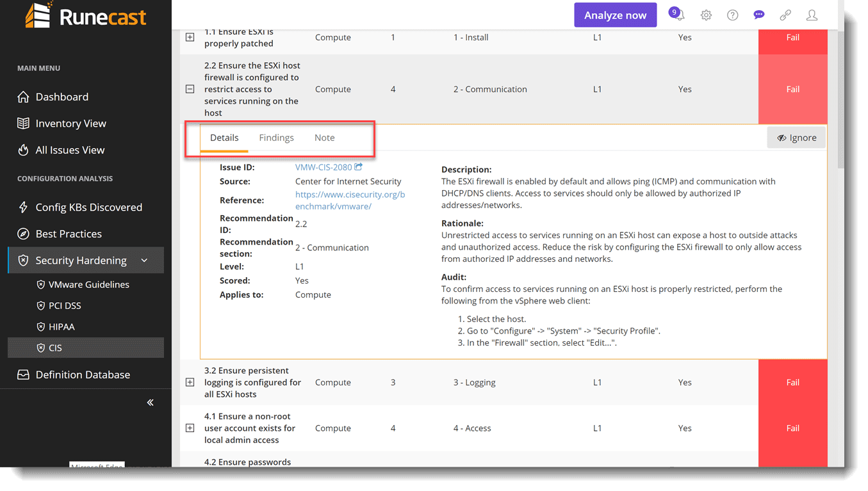The height and width of the screenshot is (491, 868).
Task: Open the VMW-CIS-2080 issue link
Action: click(323, 167)
